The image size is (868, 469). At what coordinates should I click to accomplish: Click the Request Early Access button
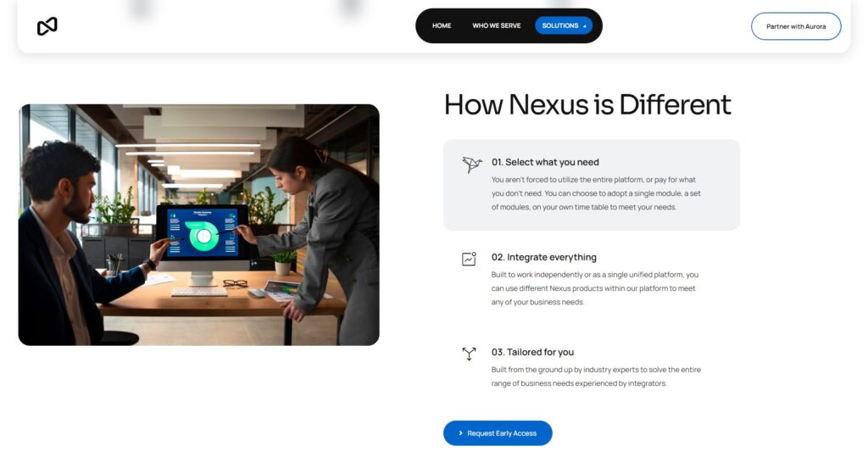pos(498,433)
